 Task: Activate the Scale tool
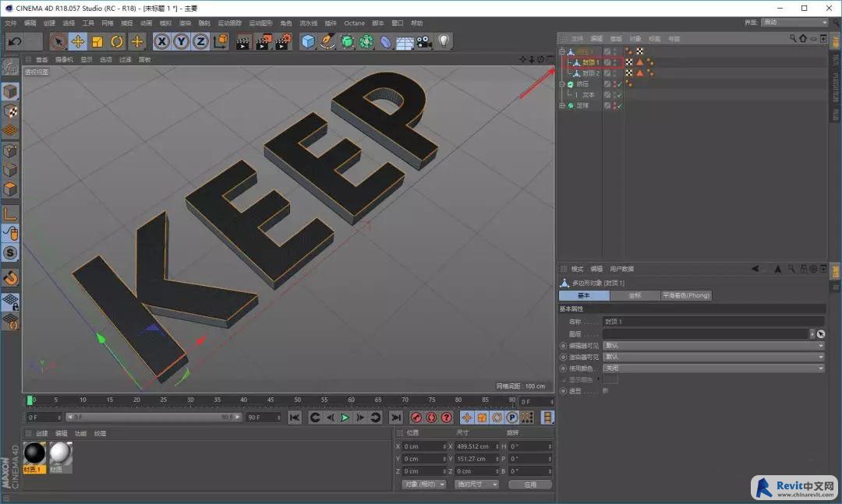[x=97, y=41]
